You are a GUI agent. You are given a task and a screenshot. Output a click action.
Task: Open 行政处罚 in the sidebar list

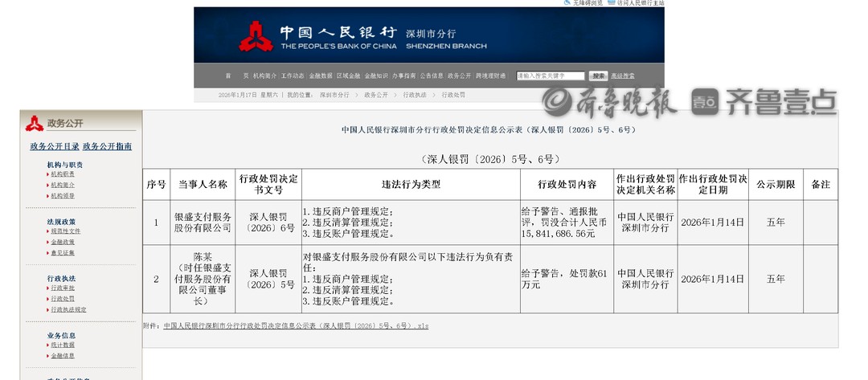[63, 299]
